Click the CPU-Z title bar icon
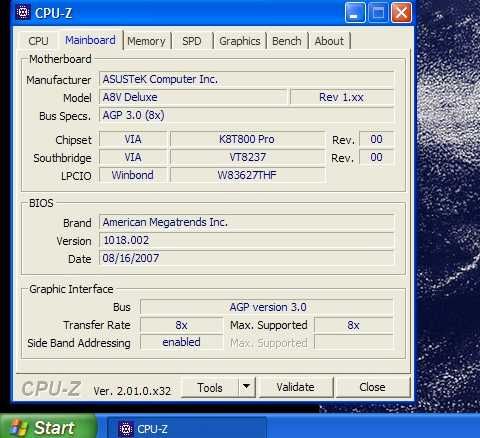The image size is (480, 438). 23,13
